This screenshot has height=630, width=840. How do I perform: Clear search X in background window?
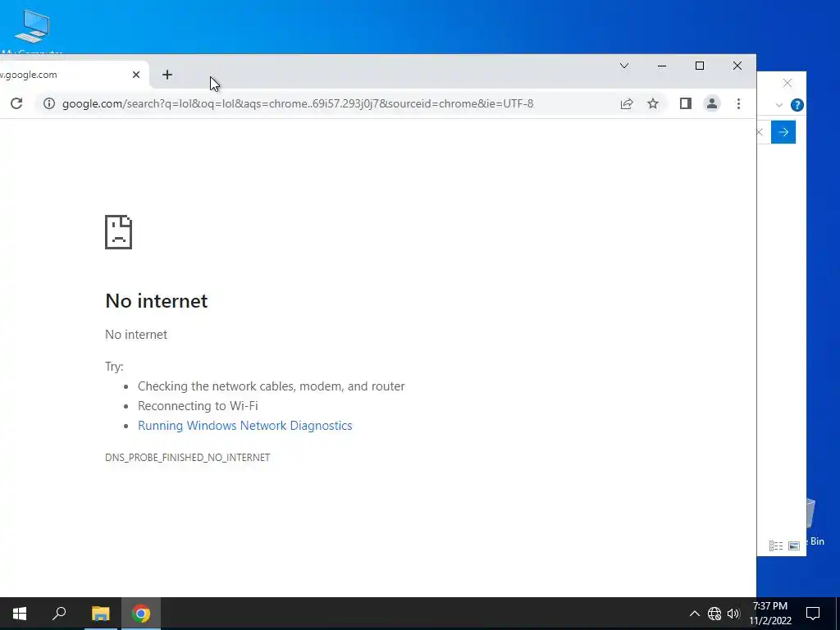pyautogui.click(x=760, y=132)
